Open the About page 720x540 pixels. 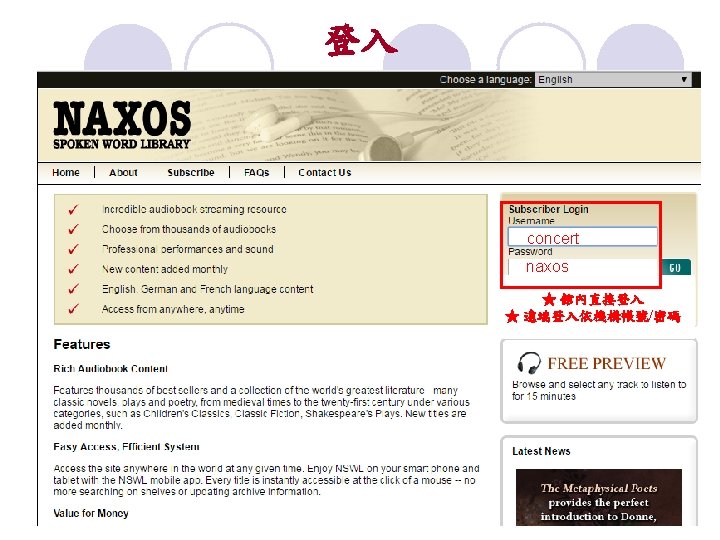(x=123, y=173)
